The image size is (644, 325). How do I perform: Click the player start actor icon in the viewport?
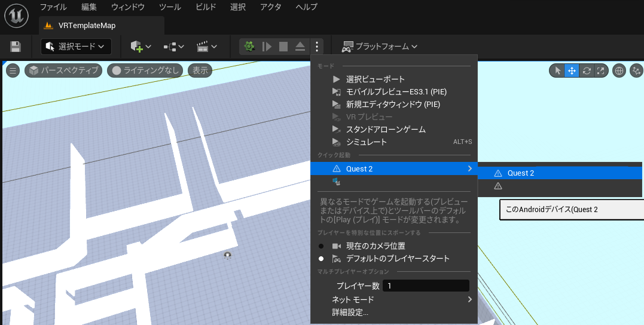(x=228, y=256)
